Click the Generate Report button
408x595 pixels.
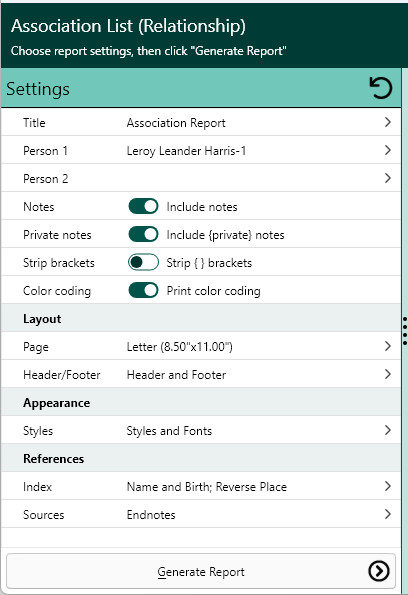tap(201, 571)
